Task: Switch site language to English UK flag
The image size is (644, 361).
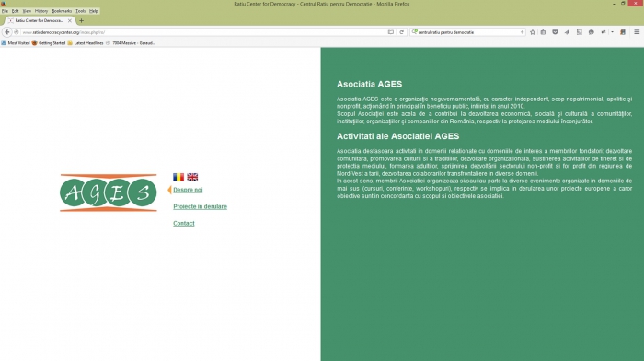Action: point(192,177)
